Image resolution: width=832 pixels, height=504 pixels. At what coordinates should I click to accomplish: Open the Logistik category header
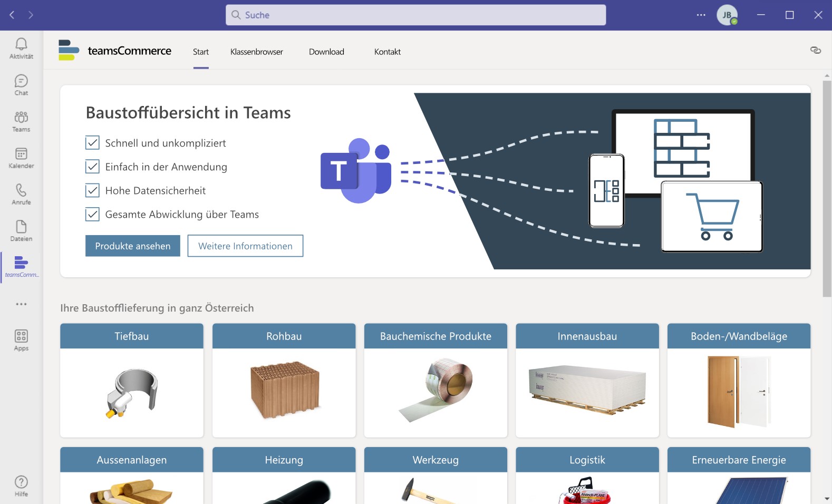pos(587,460)
